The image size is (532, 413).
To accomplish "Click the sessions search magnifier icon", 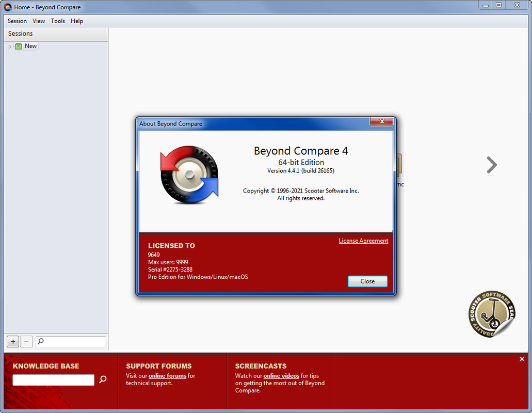I will click(41, 341).
